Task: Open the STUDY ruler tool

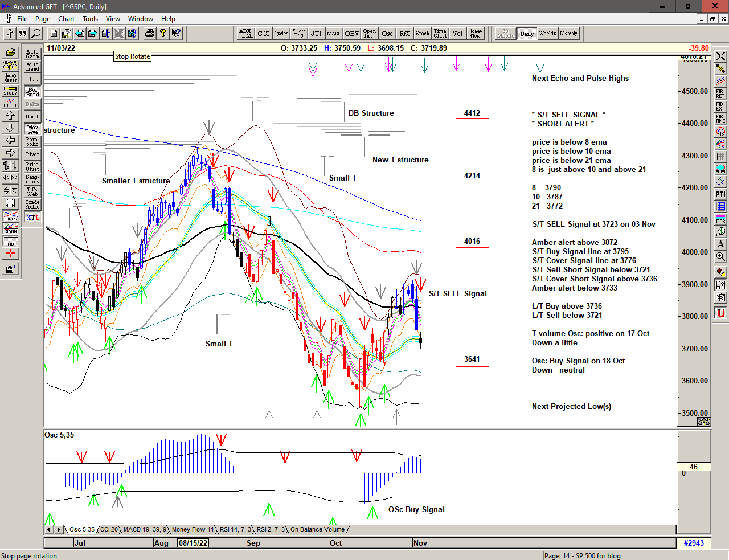Action: (10, 91)
